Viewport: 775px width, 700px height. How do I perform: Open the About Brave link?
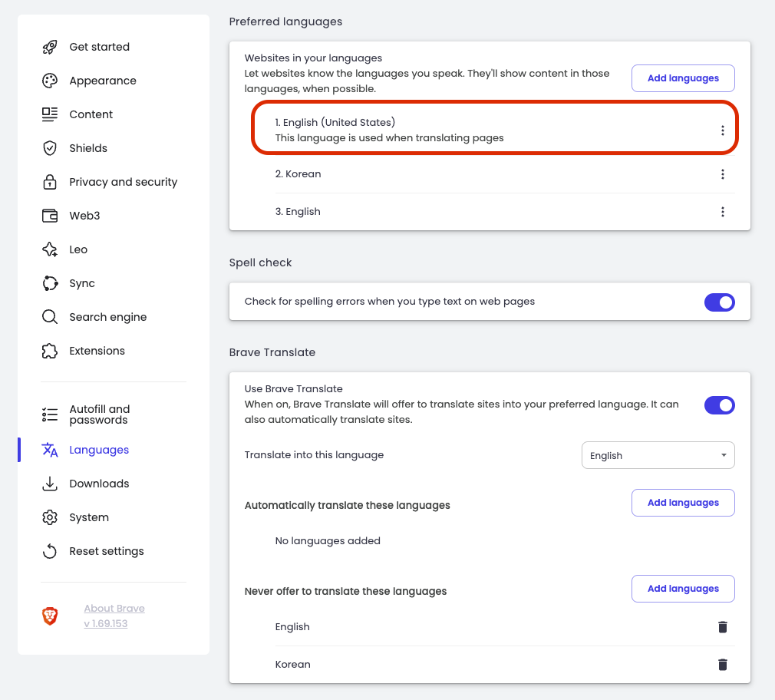[114, 608]
